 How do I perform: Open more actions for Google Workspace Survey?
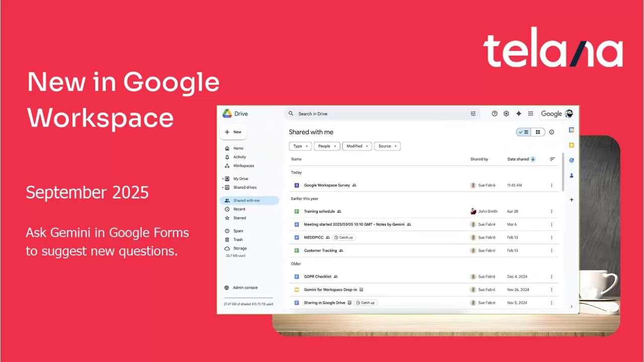[551, 185]
